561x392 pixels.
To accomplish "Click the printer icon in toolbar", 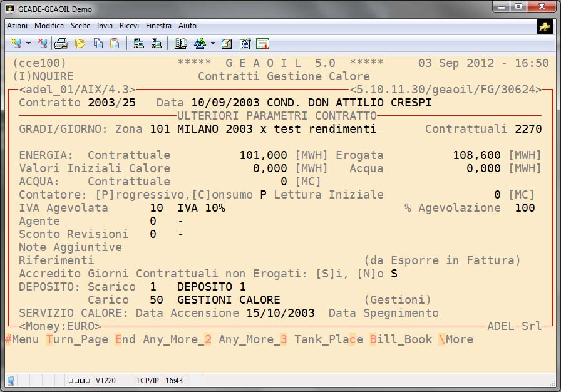I will tap(61, 44).
